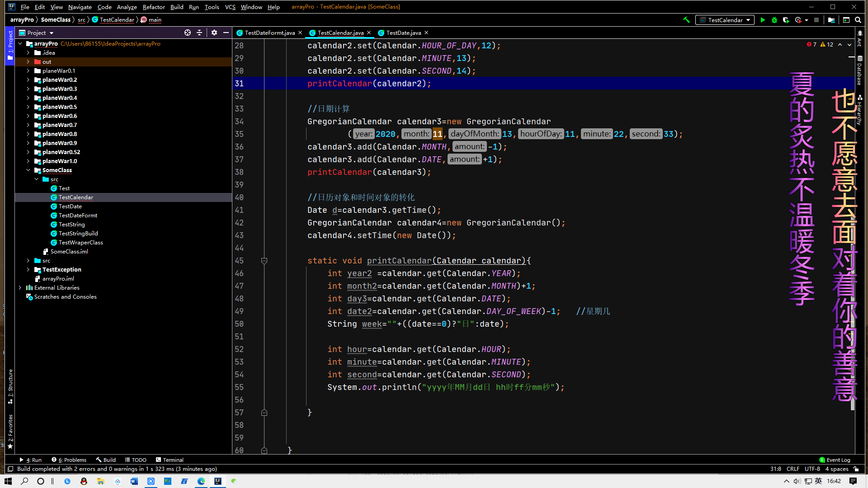
Task: Open Project panel settings gear
Action: click(214, 33)
